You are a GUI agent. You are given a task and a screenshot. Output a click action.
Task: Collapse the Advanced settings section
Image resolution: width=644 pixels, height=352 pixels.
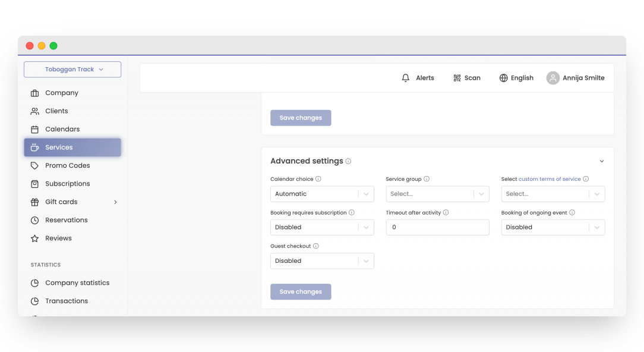pos(601,161)
